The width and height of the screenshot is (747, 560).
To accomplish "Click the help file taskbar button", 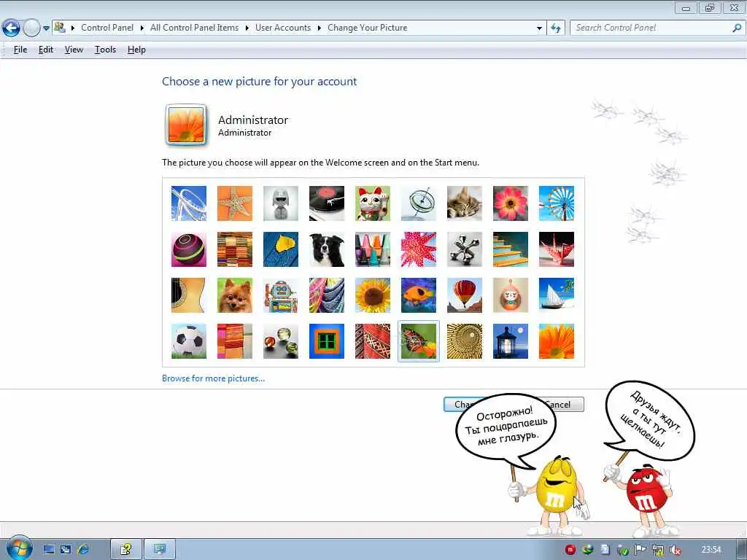I will (x=125, y=550).
